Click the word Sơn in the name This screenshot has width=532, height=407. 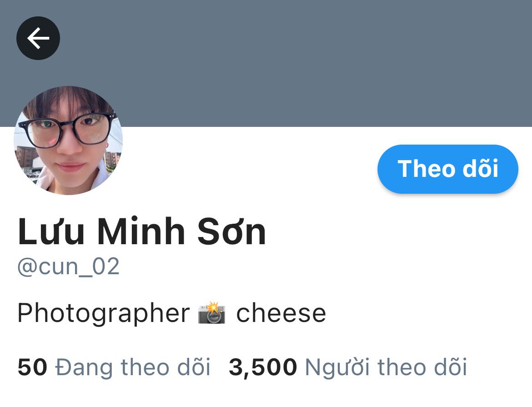[231, 231]
